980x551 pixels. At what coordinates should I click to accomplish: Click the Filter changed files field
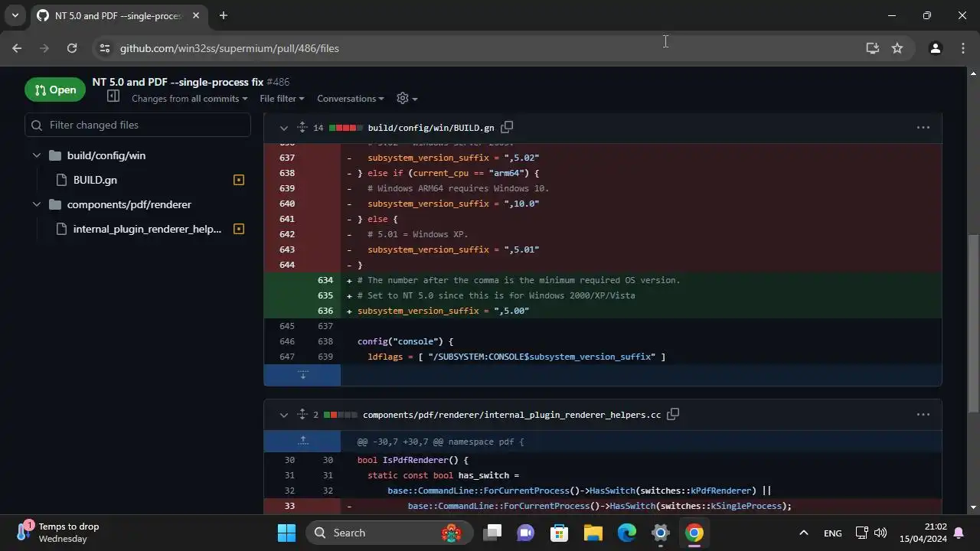(138, 125)
